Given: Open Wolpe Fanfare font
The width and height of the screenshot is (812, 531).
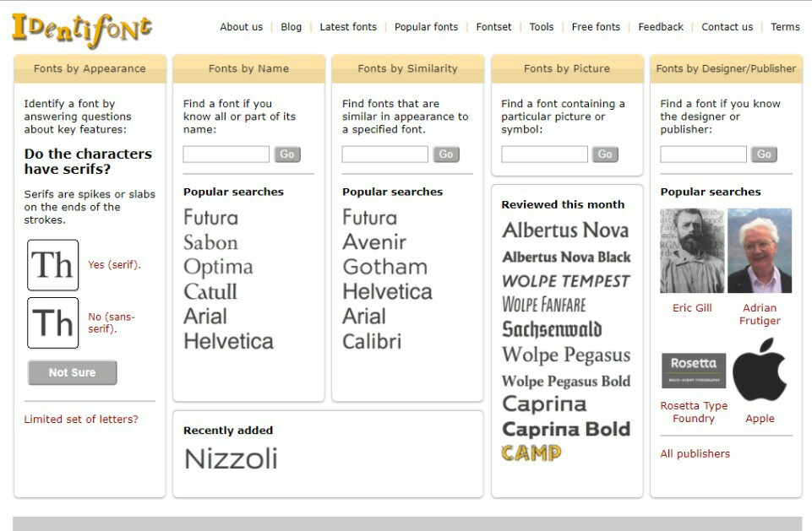Looking at the screenshot, I should [x=543, y=304].
